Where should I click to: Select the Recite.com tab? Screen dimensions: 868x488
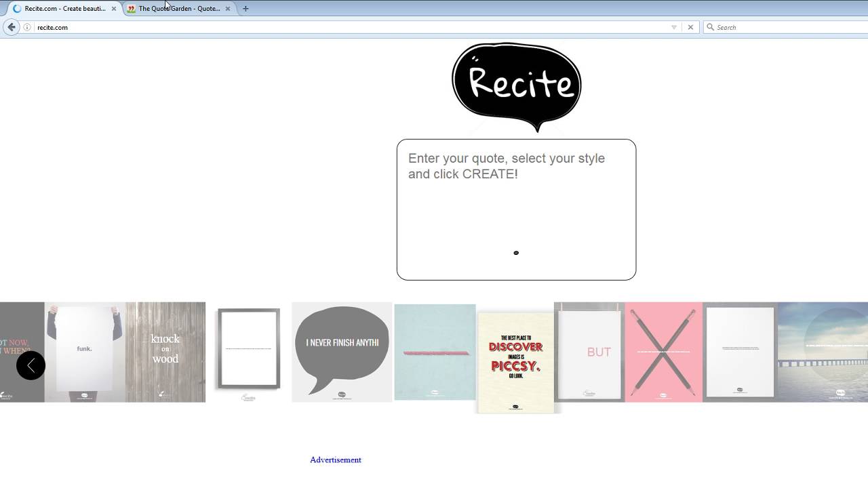pyautogui.click(x=64, y=9)
